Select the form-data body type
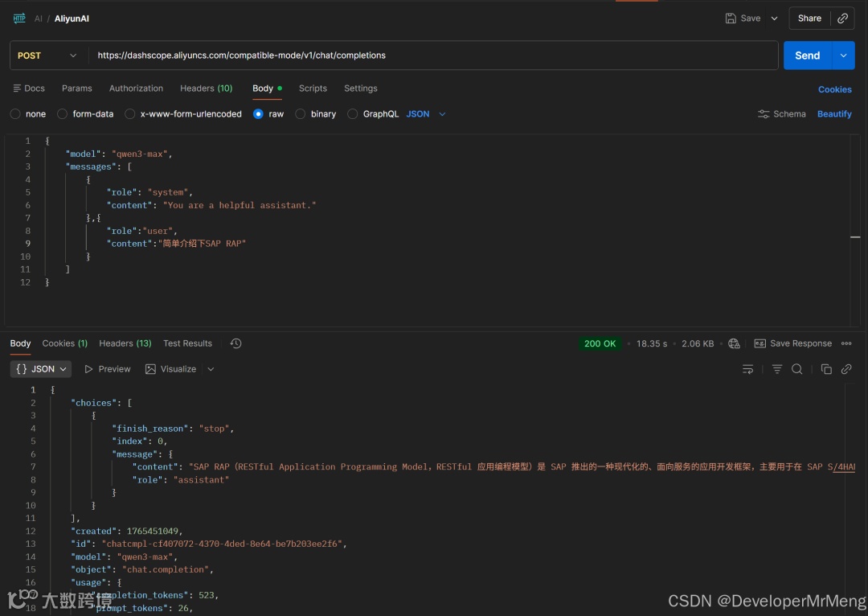 (63, 114)
